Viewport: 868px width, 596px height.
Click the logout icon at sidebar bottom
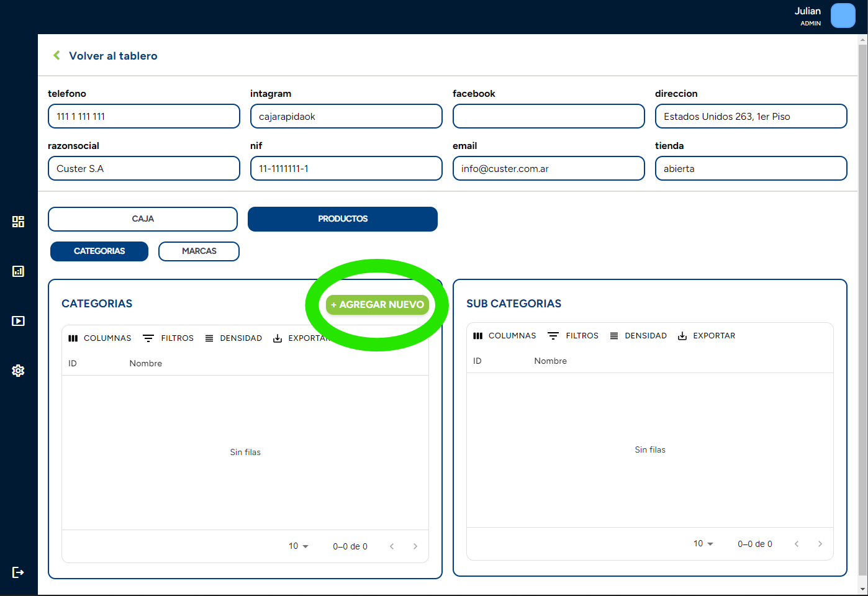click(18, 572)
